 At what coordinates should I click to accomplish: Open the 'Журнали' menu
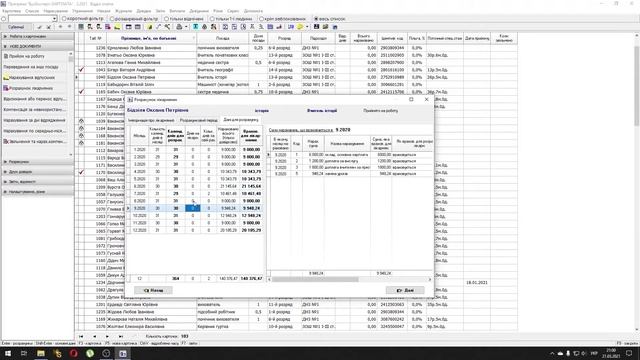click(x=123, y=11)
